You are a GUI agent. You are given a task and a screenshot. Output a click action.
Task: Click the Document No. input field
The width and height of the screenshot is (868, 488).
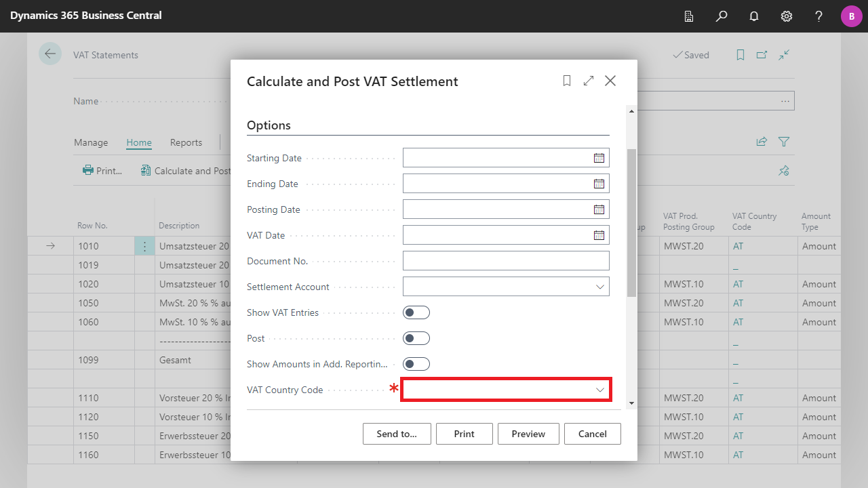tap(505, 261)
